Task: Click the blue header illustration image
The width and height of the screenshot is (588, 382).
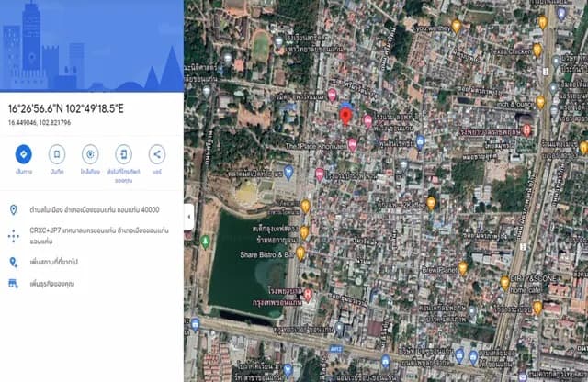Action: point(92,46)
